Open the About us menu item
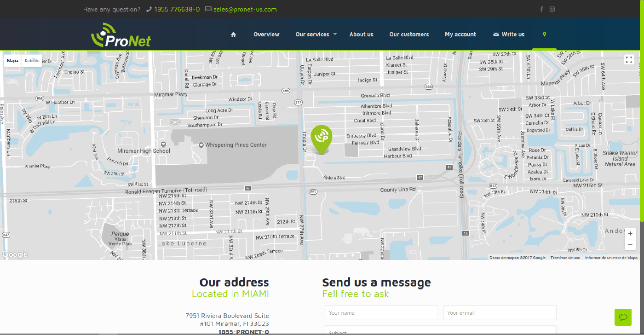Image resolution: width=644 pixels, height=335 pixels. tap(361, 35)
